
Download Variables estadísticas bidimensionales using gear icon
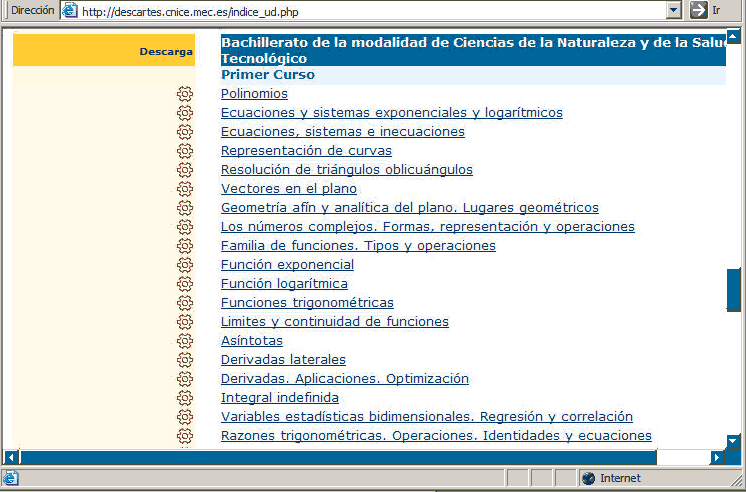pyautogui.click(x=185, y=417)
